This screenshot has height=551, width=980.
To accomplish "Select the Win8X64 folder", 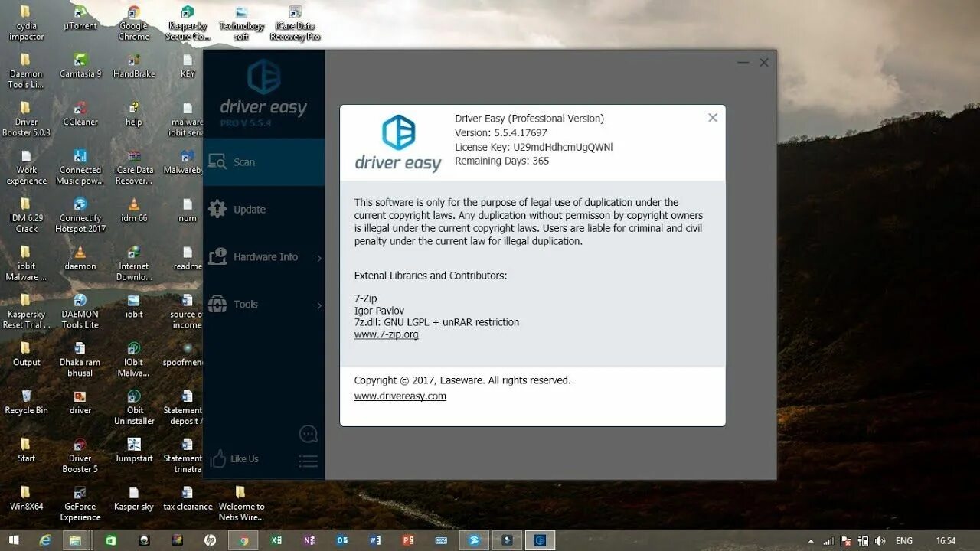I will [x=26, y=498].
